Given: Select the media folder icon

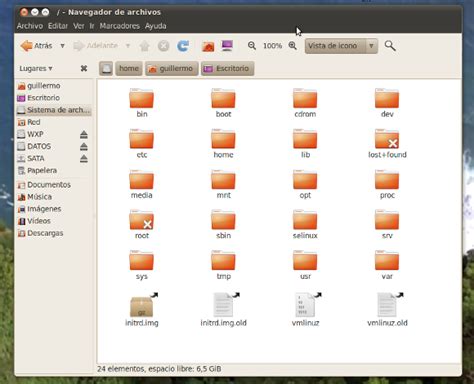Looking at the screenshot, I should 141,180.
